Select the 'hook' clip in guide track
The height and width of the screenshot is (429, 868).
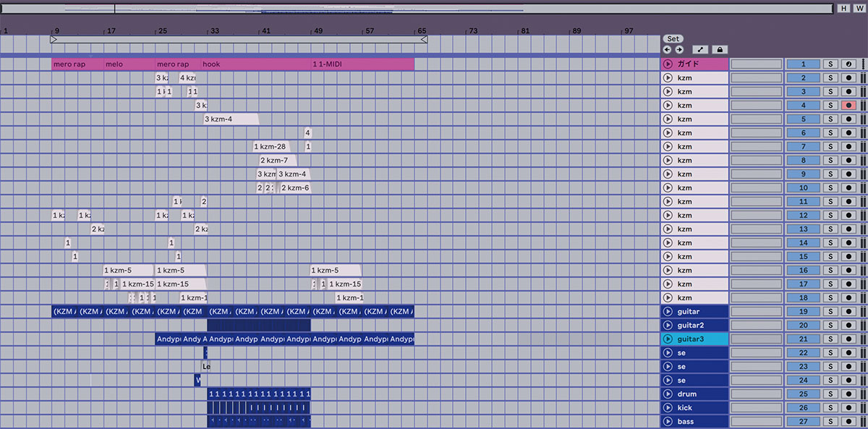coord(256,64)
